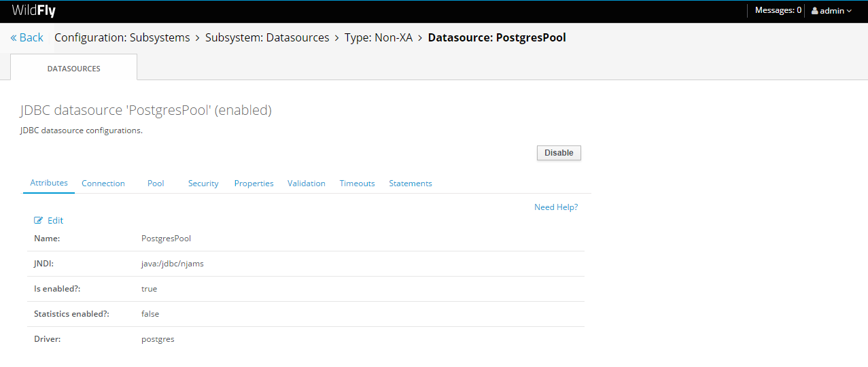This screenshot has width=868, height=367.
Task: Click the JNDI: label
Action: coord(44,264)
